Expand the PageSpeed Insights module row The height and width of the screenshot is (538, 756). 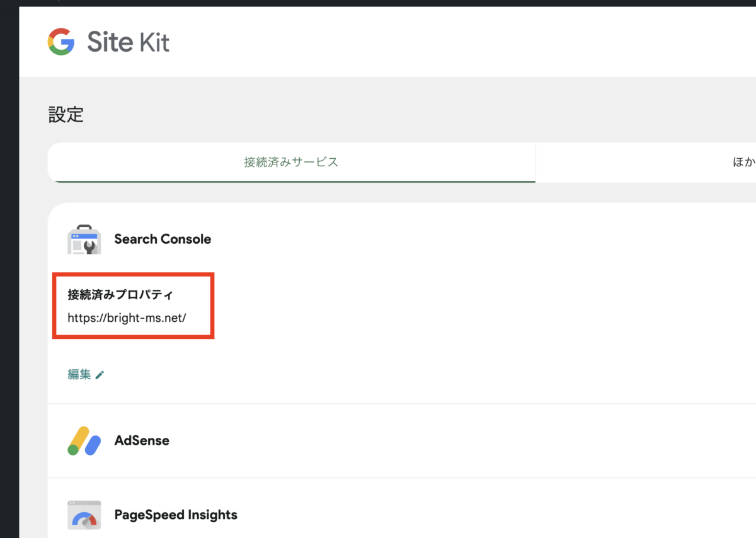coord(402,508)
